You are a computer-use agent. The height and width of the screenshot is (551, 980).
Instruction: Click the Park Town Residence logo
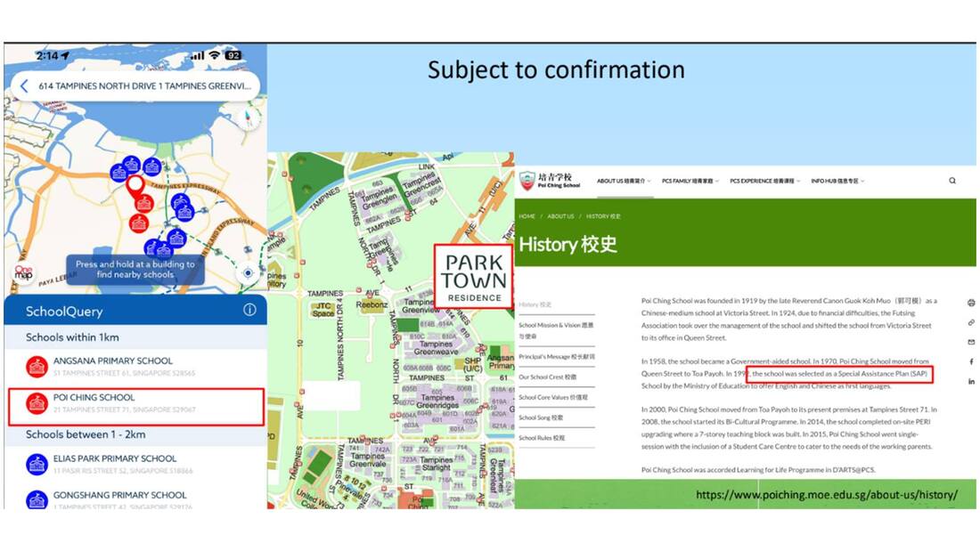tap(474, 276)
